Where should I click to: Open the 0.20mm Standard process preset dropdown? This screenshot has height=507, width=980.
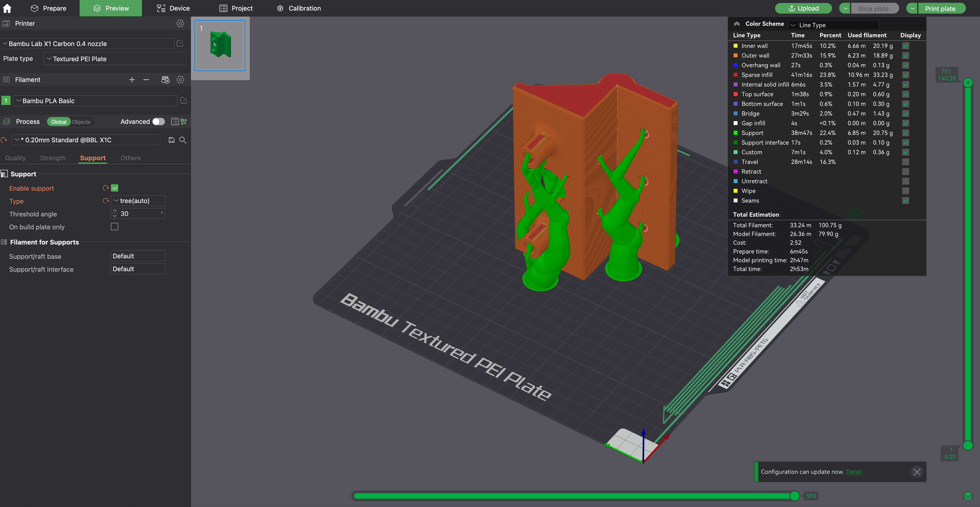coord(86,140)
